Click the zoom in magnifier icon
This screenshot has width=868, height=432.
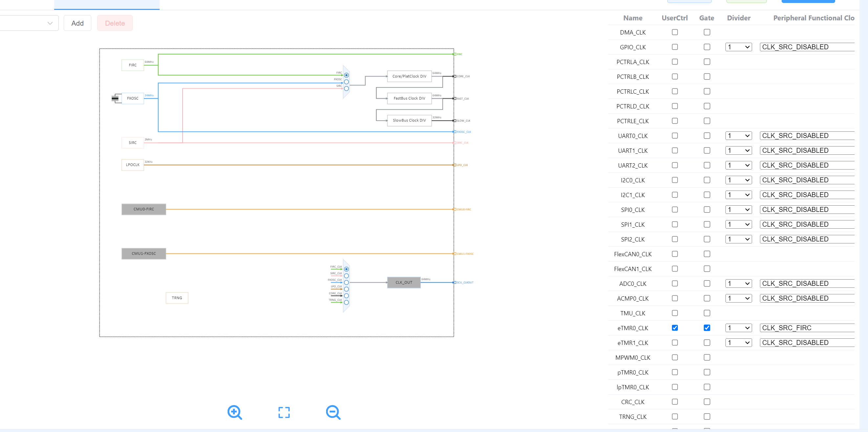coord(234,412)
